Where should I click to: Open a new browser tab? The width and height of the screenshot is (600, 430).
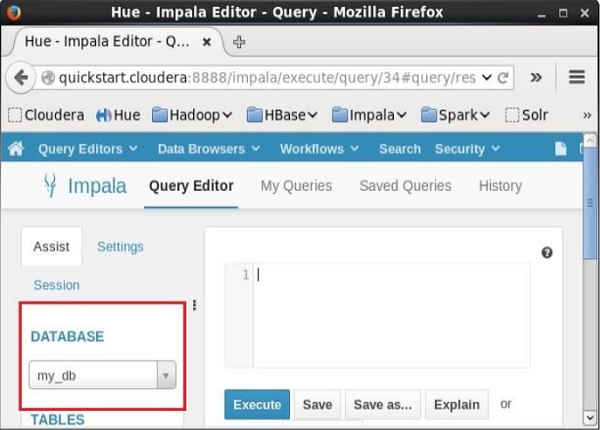pos(239,43)
